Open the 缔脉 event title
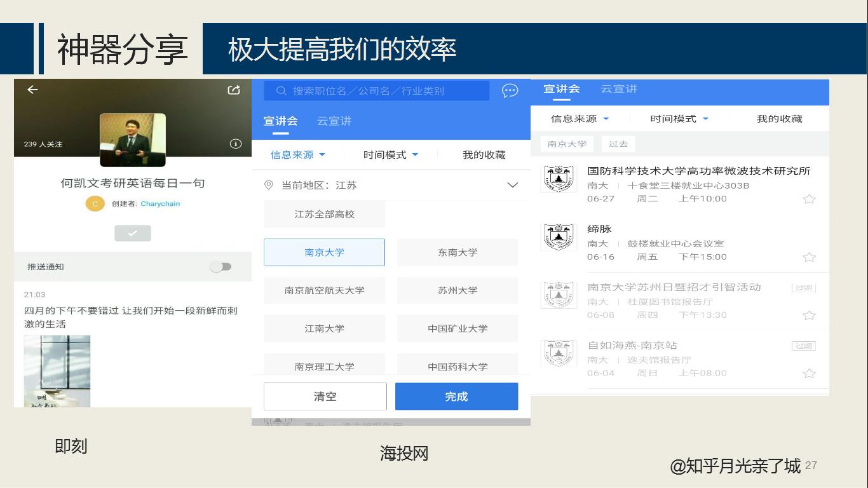868x488 pixels. 599,229
